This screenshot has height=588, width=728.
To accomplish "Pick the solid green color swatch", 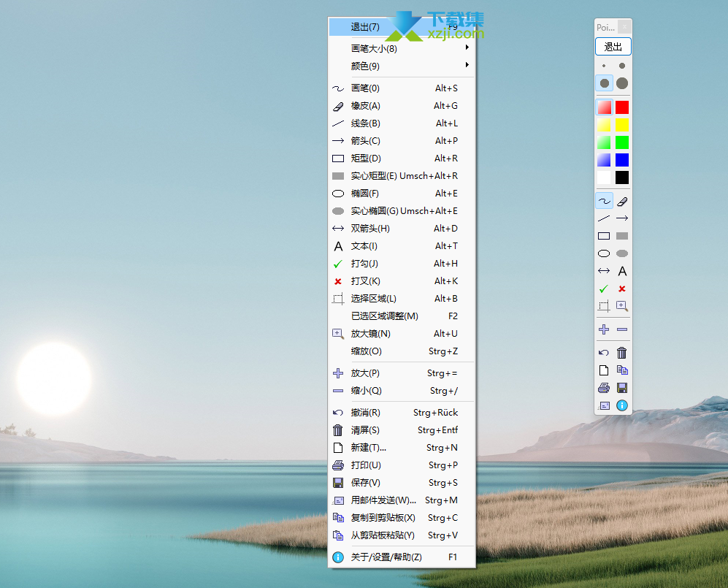I will [622, 142].
